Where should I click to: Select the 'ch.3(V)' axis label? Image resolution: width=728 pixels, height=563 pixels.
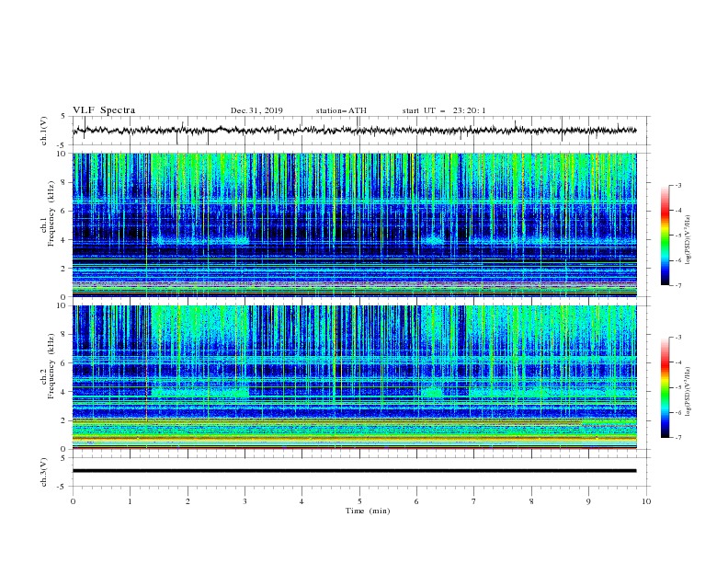pos(44,472)
